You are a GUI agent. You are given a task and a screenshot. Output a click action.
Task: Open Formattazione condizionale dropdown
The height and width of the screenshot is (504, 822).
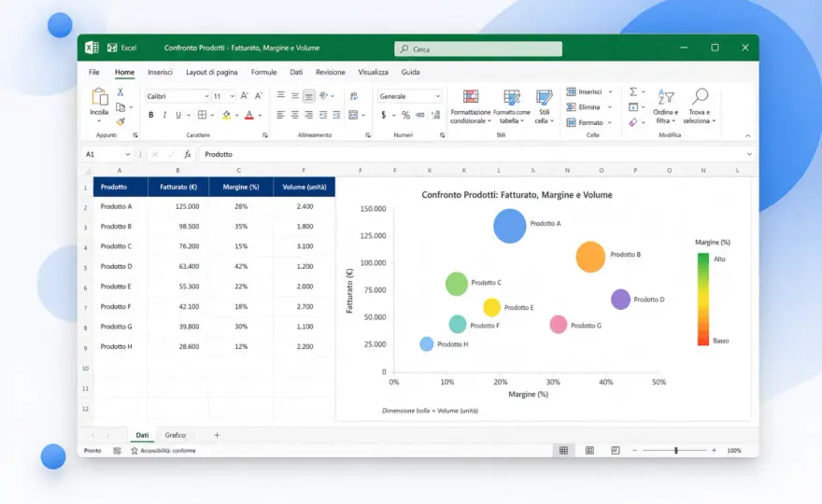click(x=470, y=106)
